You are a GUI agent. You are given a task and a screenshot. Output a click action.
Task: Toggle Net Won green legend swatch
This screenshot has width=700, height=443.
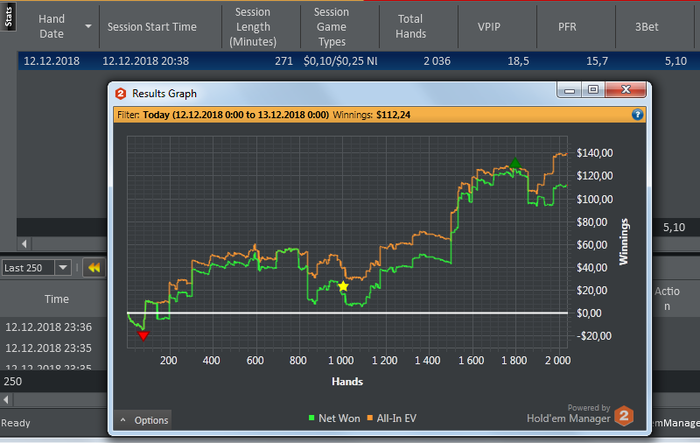point(312,418)
